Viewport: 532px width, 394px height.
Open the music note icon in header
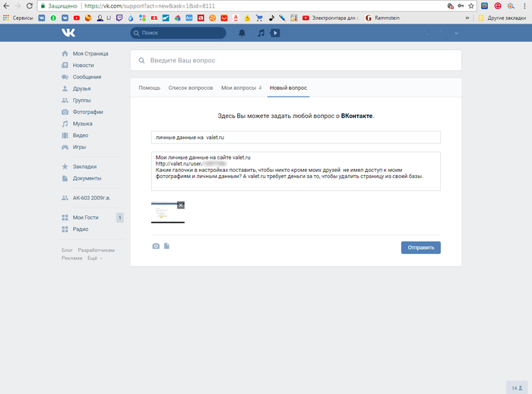pos(261,33)
